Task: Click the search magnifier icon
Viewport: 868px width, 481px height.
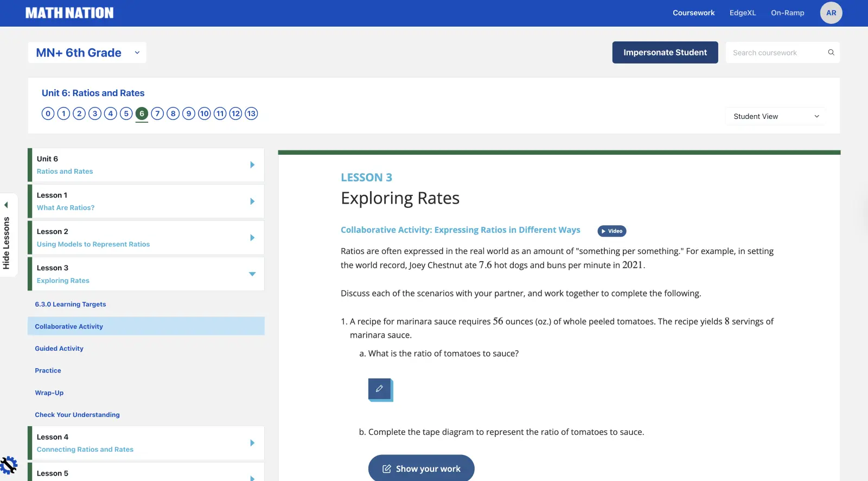Action: click(x=831, y=53)
